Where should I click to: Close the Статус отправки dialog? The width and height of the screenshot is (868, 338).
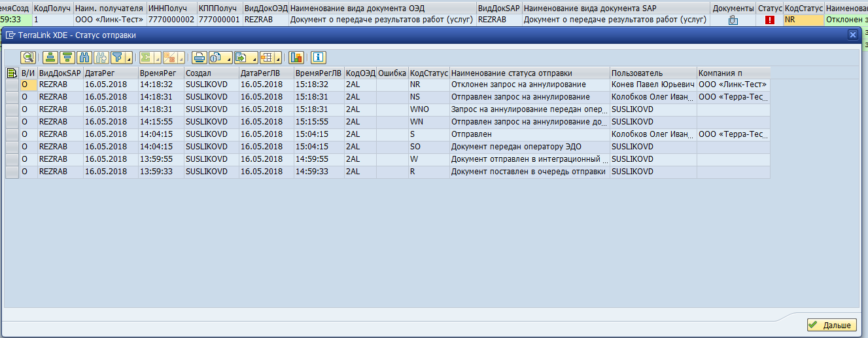[852, 35]
